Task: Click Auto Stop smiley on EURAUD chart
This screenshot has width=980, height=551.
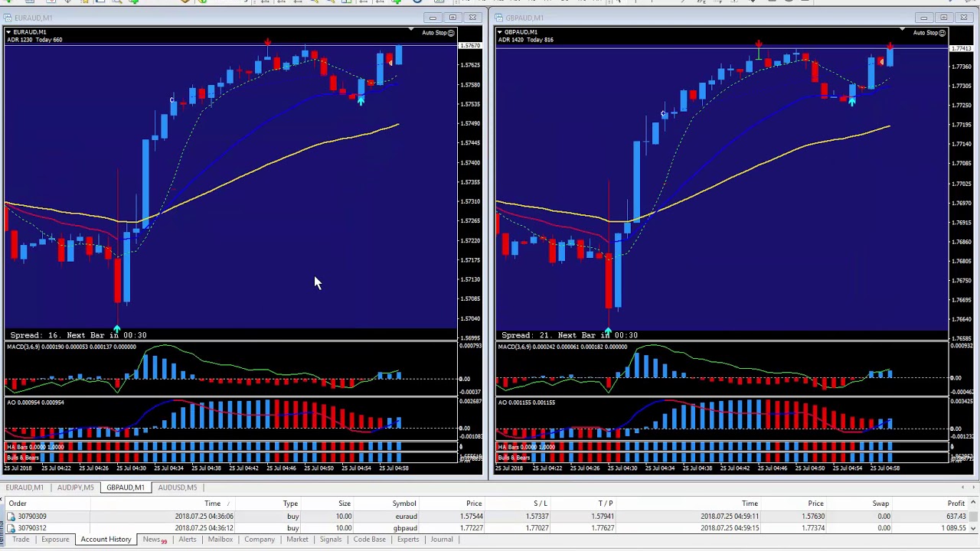Action: coord(450,33)
